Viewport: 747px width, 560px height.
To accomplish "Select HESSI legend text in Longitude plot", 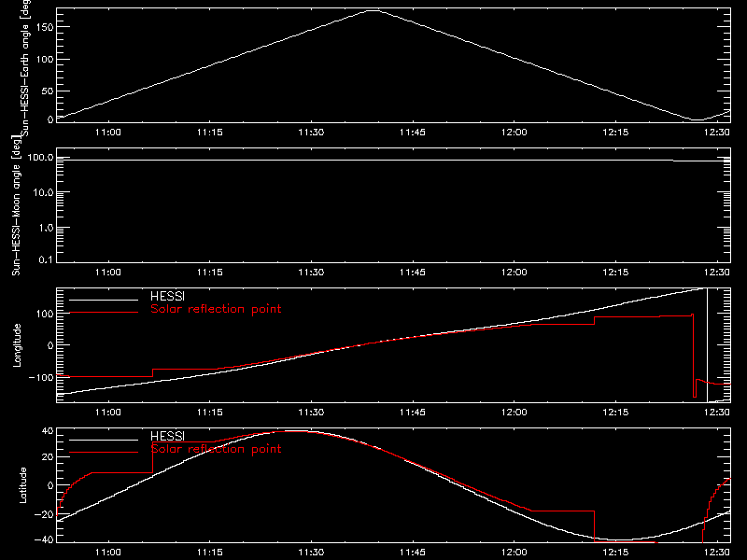I will [x=167, y=296].
